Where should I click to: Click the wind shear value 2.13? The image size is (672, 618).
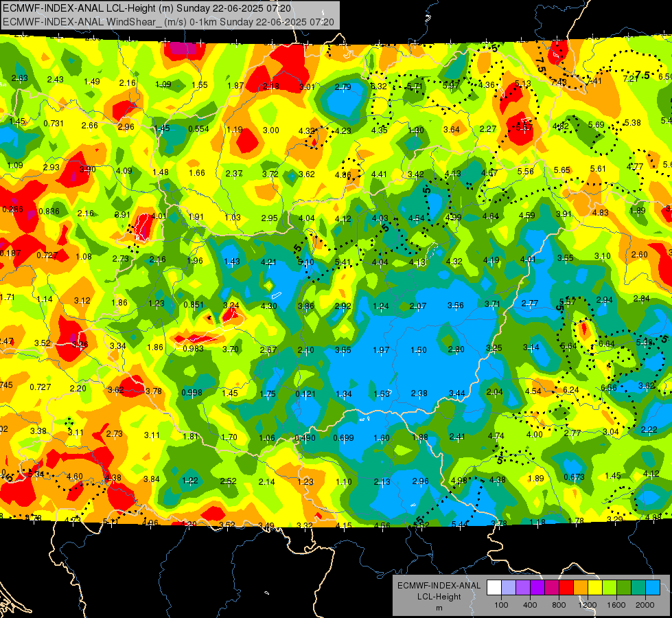click(x=382, y=482)
